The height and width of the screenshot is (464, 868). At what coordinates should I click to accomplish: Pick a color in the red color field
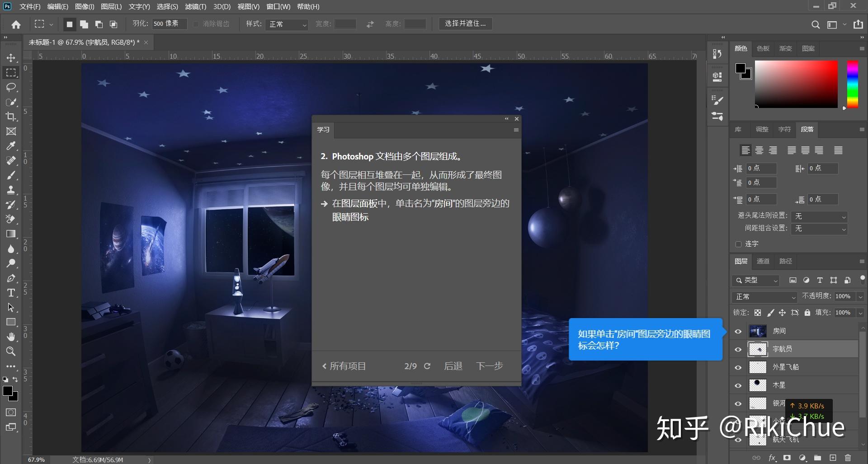click(x=796, y=84)
